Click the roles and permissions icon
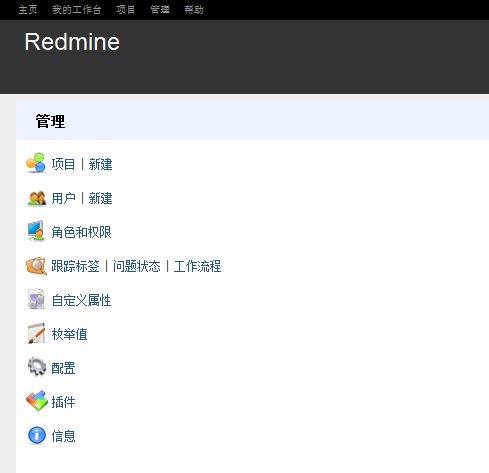The height and width of the screenshot is (473, 489). (x=36, y=231)
